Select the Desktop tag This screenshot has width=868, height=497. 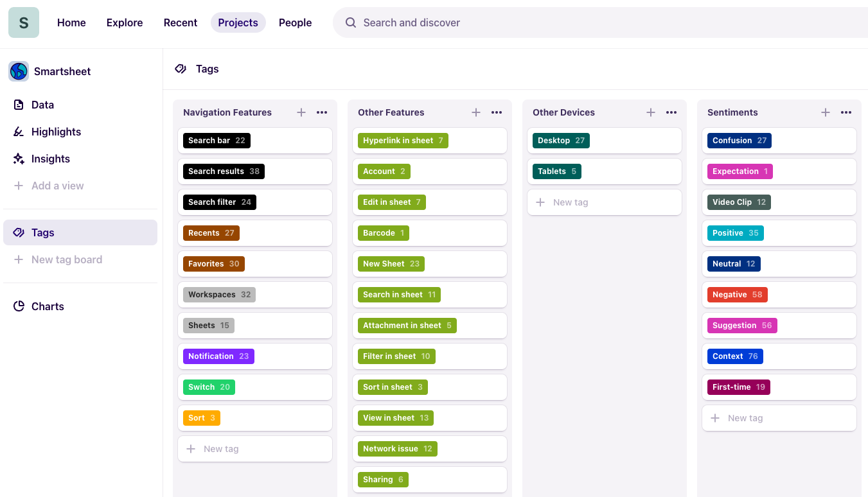[x=561, y=141]
